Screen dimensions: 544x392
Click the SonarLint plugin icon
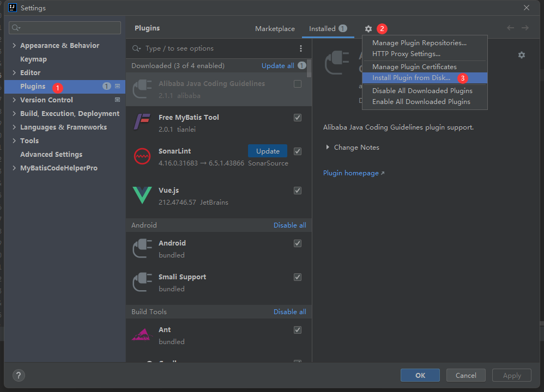(142, 156)
